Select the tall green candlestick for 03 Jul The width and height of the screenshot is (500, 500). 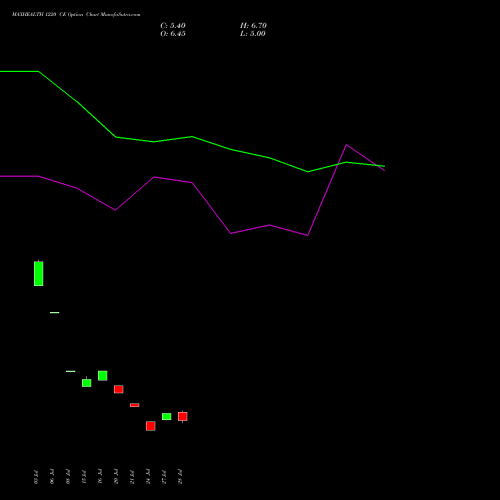coord(39,273)
